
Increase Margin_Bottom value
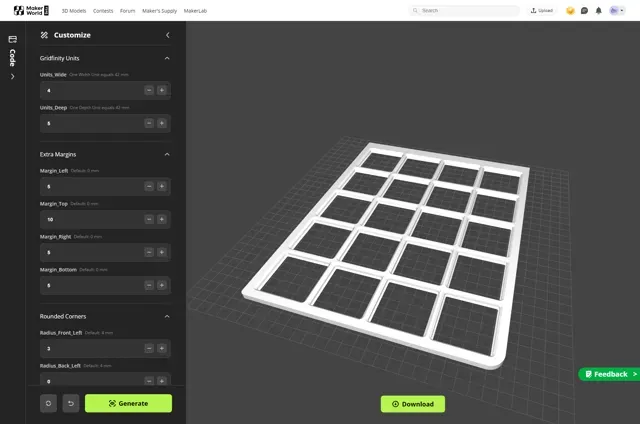click(162, 285)
